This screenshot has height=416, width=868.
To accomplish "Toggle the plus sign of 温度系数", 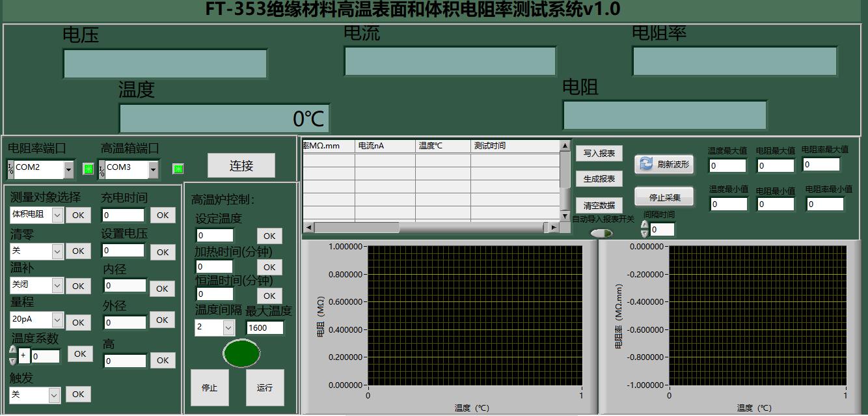I will point(24,355).
